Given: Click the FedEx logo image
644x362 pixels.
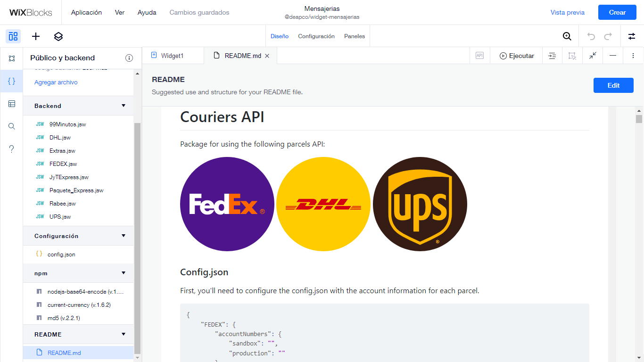Looking at the screenshot, I should point(227,204).
